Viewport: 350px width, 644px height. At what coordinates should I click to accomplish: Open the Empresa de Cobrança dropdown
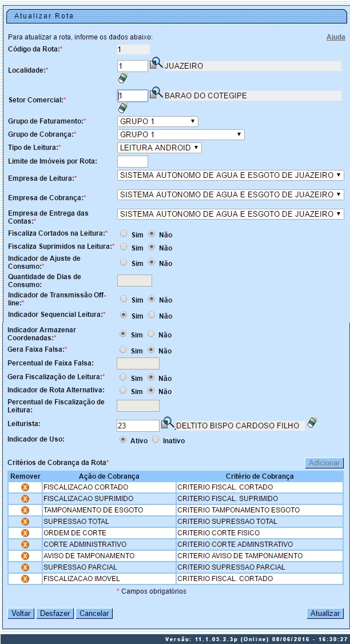tap(230, 194)
